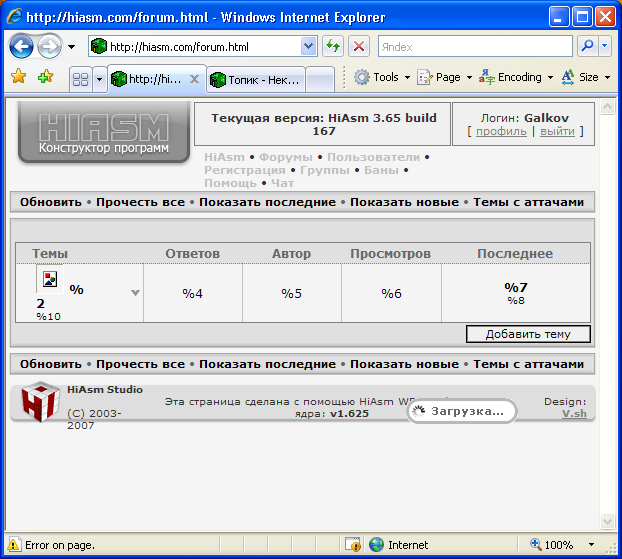Expand the address bar history dropdown
The image size is (622, 559).
coord(309,47)
